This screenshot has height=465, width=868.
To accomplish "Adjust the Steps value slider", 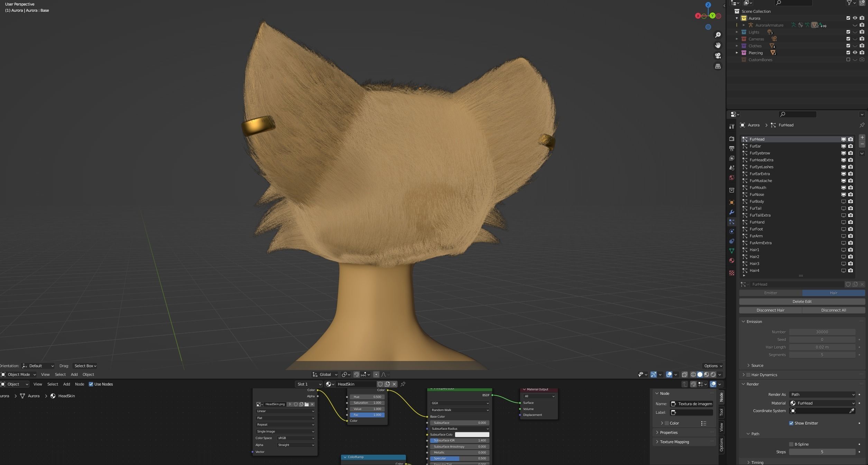I will 822,452.
